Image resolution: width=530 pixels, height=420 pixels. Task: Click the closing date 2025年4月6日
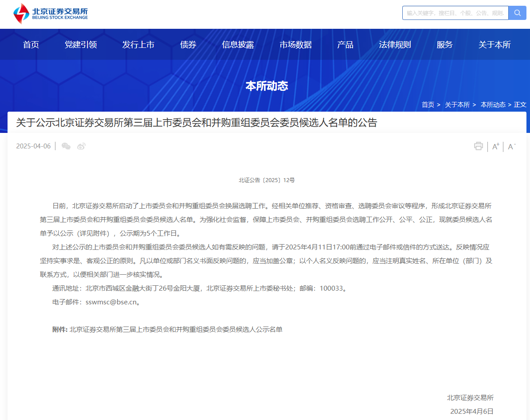(472, 411)
